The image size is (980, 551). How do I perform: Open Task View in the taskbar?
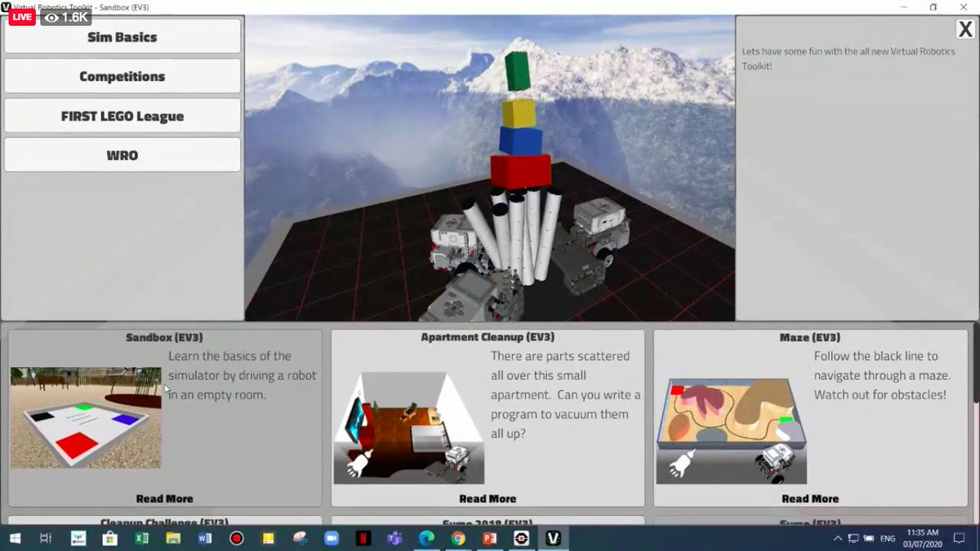(x=47, y=539)
